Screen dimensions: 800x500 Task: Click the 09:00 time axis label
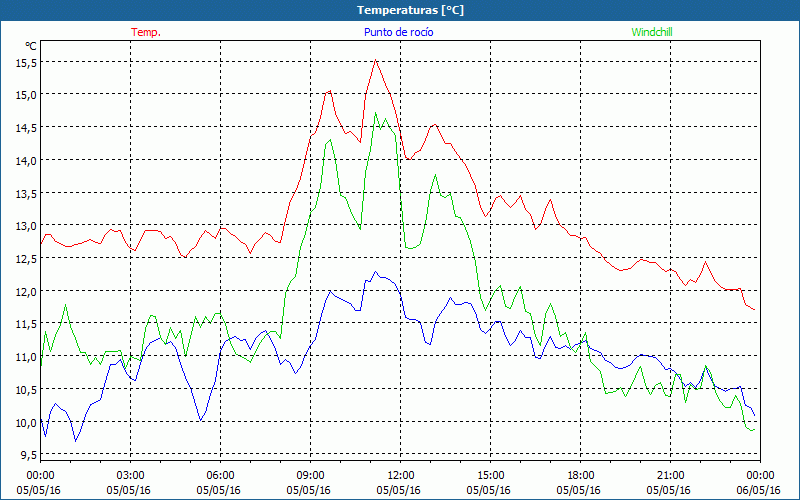click(x=310, y=475)
